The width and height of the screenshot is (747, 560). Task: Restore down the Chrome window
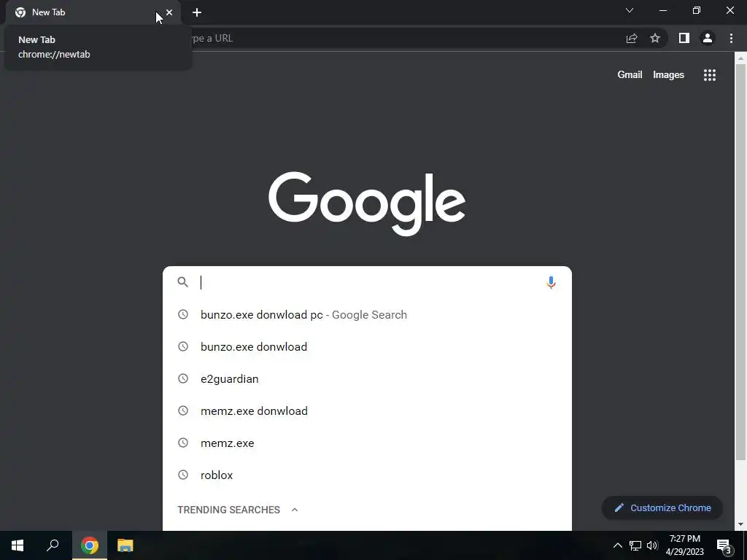click(x=697, y=10)
